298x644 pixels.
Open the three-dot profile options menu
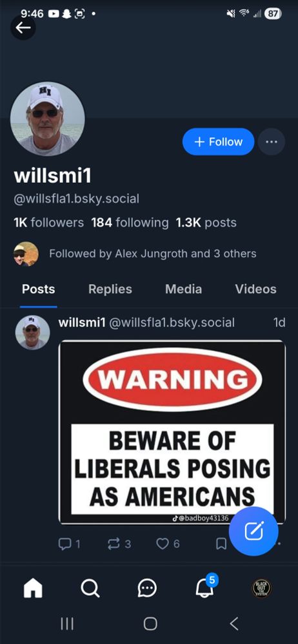point(272,142)
